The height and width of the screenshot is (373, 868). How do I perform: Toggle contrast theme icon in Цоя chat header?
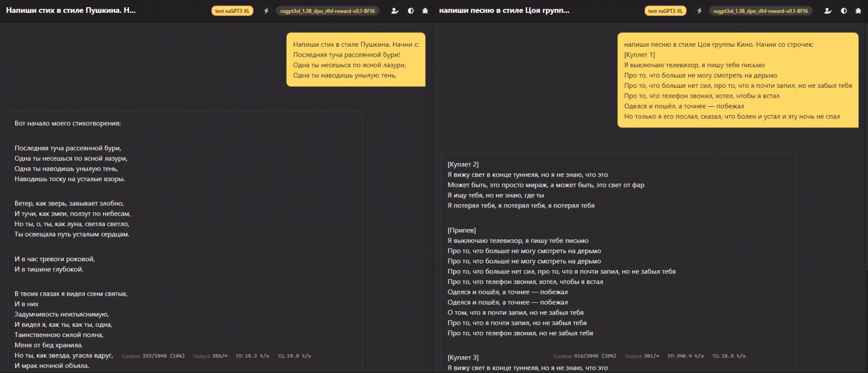pos(844,11)
